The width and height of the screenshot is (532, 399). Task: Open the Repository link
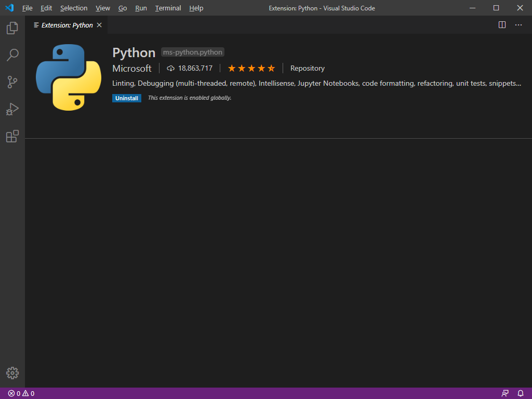[308, 68]
